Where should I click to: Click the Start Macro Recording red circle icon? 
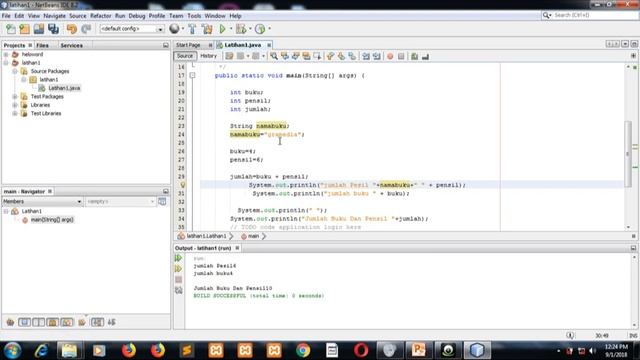click(390, 56)
